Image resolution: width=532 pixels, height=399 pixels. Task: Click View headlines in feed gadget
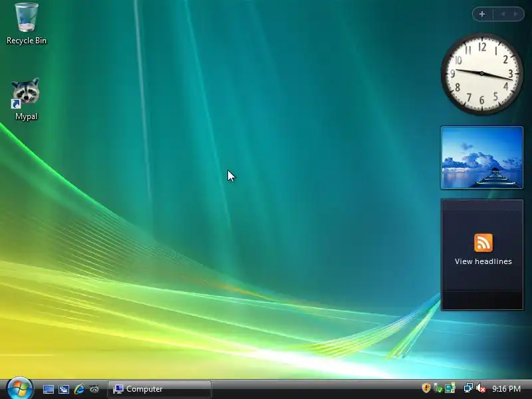click(x=483, y=261)
